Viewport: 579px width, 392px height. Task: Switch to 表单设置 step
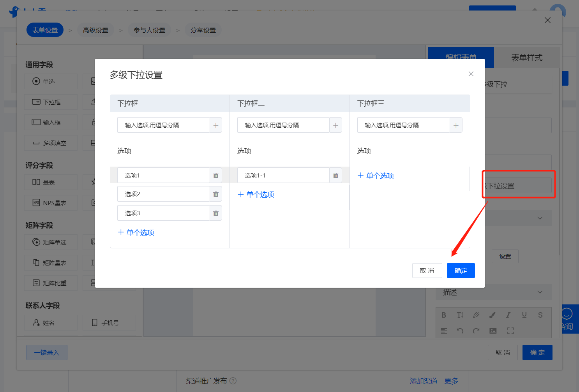(45, 30)
